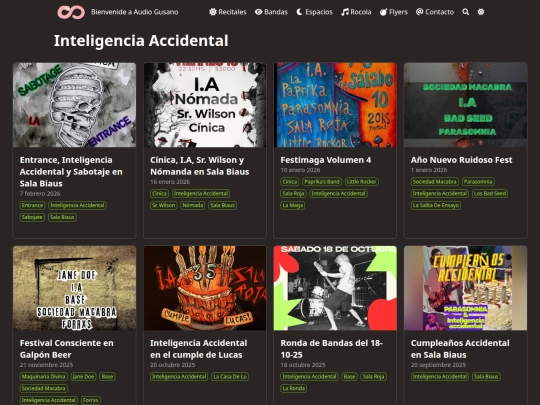Viewport: 540px width, 405px height.
Task: Click the 7 febrero 2026 date
Action: (40, 194)
